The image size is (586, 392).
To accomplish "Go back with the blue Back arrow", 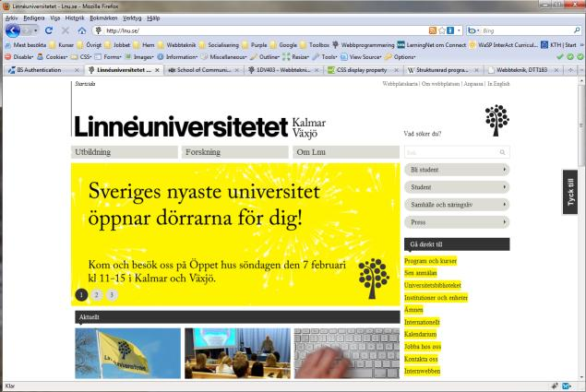I will click(13, 30).
